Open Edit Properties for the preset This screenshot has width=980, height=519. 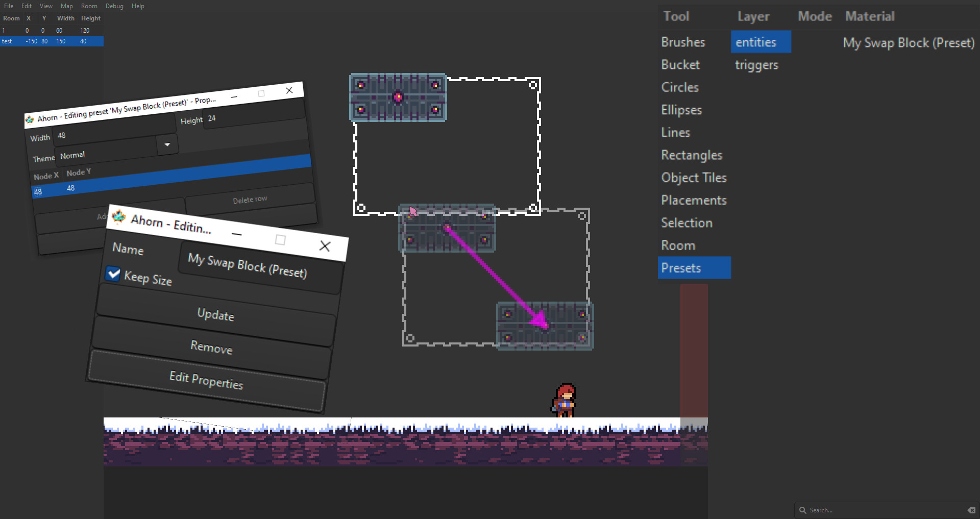coord(206,383)
